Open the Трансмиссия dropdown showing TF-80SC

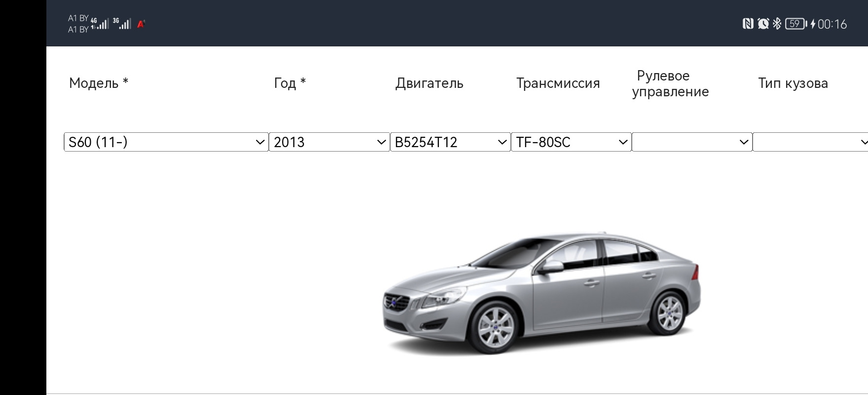571,142
